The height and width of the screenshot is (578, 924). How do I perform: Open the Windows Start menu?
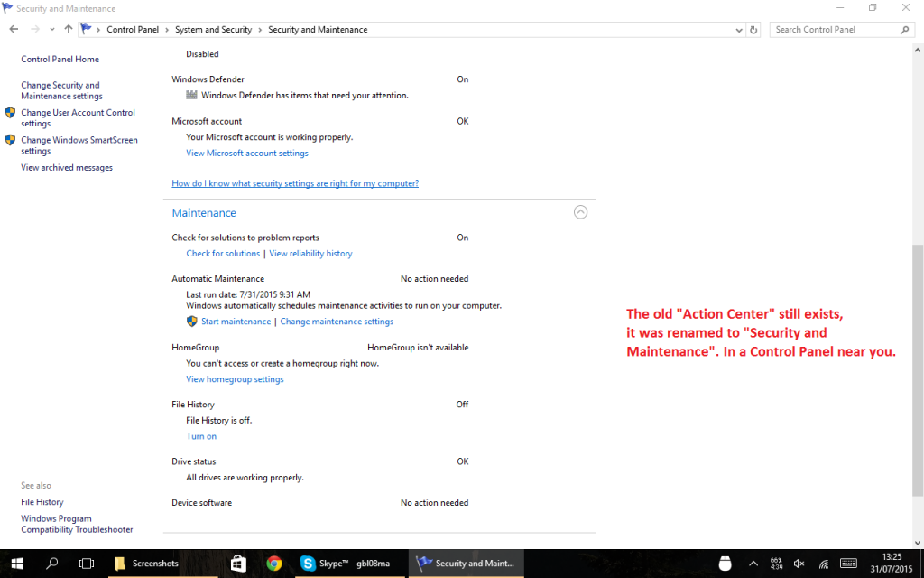pyautogui.click(x=17, y=564)
